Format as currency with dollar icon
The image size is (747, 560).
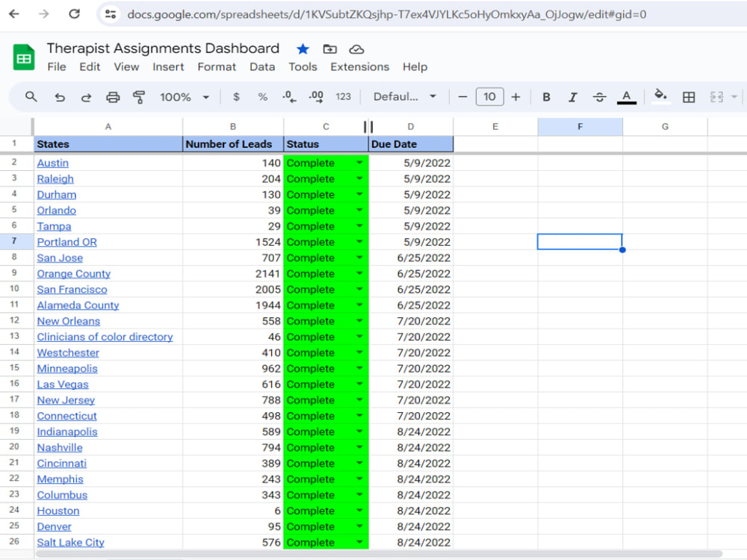(236, 97)
